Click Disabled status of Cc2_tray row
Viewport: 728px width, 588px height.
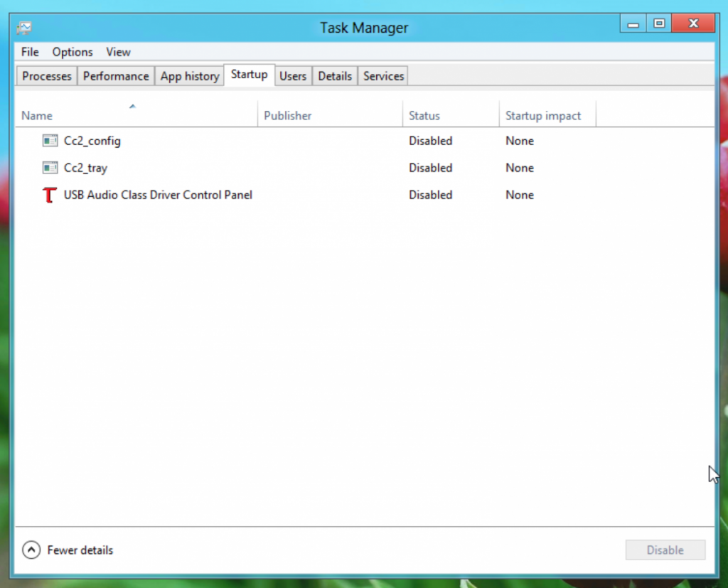pyautogui.click(x=430, y=168)
